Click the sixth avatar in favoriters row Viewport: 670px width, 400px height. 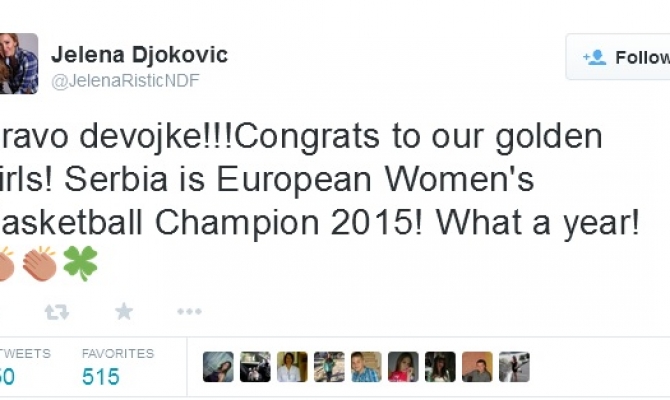403,367
